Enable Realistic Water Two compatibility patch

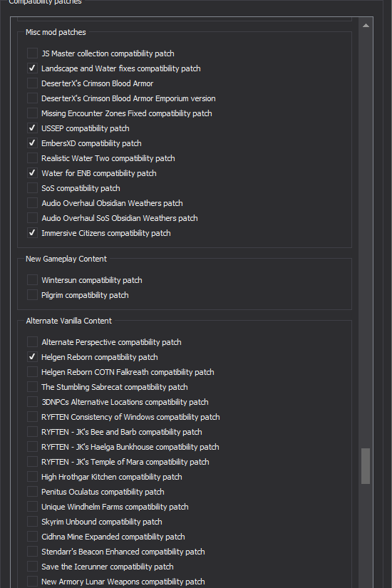[32, 158]
